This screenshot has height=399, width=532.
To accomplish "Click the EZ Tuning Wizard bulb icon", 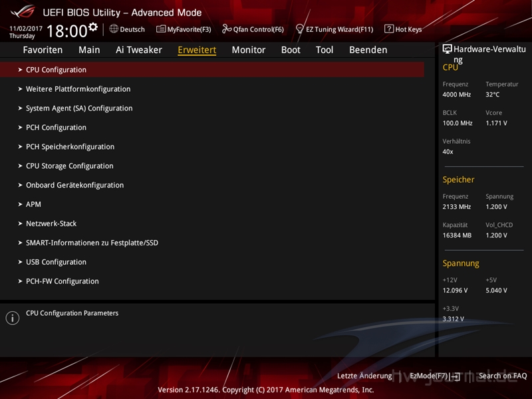I will pyautogui.click(x=300, y=29).
